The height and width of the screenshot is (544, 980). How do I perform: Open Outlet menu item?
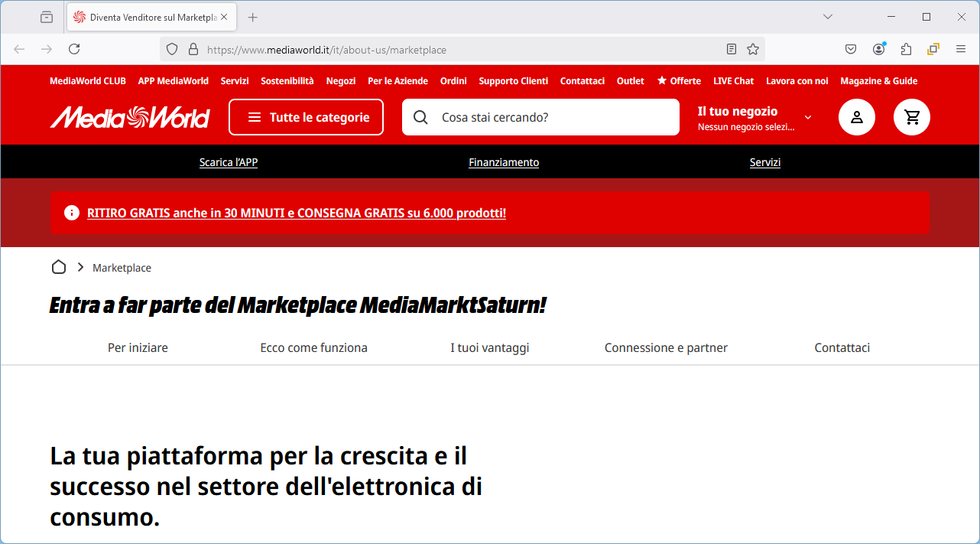[x=631, y=81]
